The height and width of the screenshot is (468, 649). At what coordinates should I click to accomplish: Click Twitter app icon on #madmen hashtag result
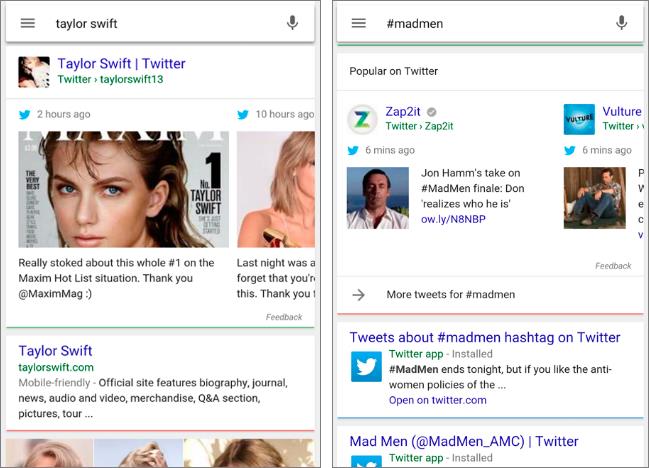click(366, 367)
